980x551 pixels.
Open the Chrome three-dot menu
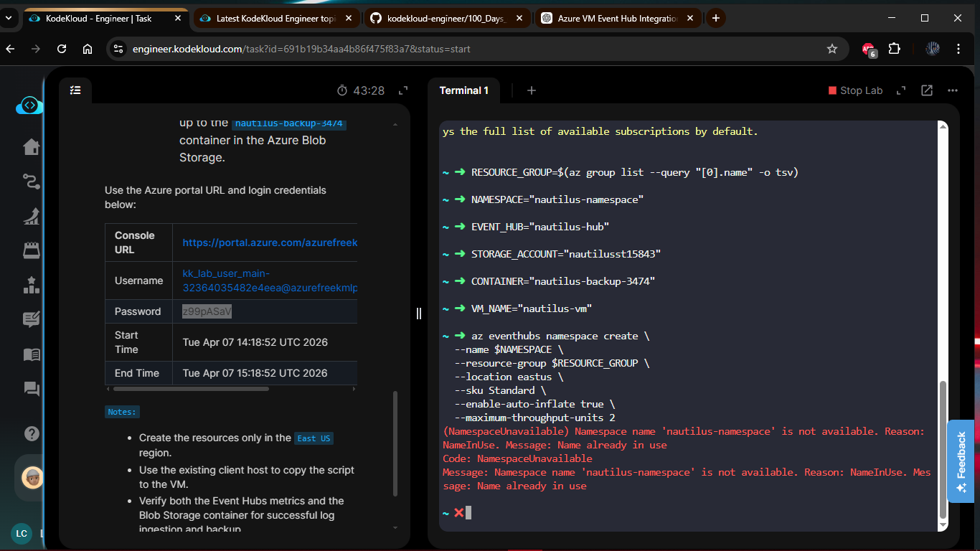click(958, 49)
